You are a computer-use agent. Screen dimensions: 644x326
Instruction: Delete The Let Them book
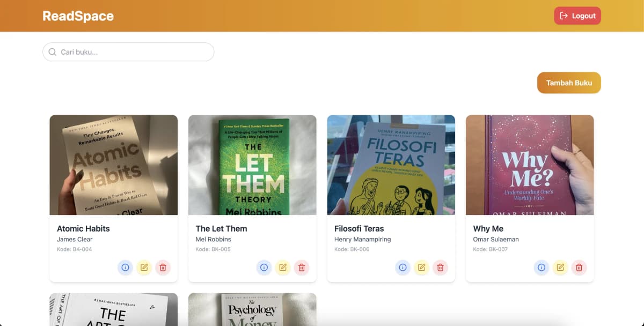(x=302, y=267)
